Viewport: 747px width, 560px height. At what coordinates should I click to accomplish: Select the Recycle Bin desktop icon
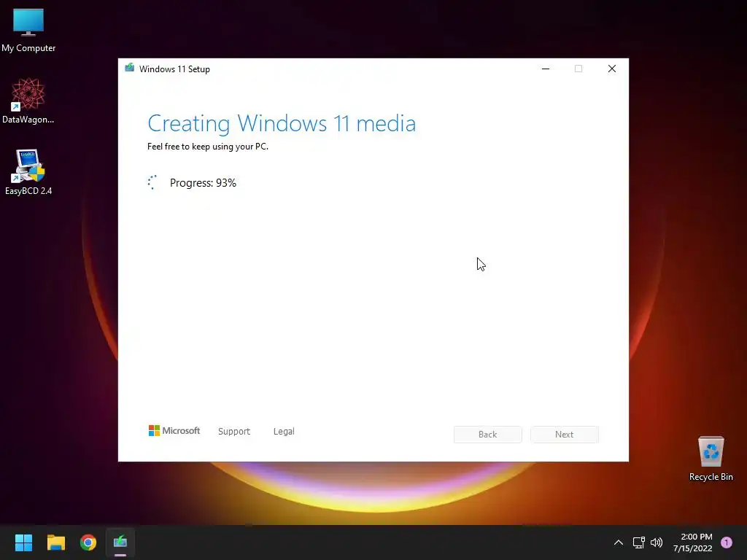click(x=711, y=459)
